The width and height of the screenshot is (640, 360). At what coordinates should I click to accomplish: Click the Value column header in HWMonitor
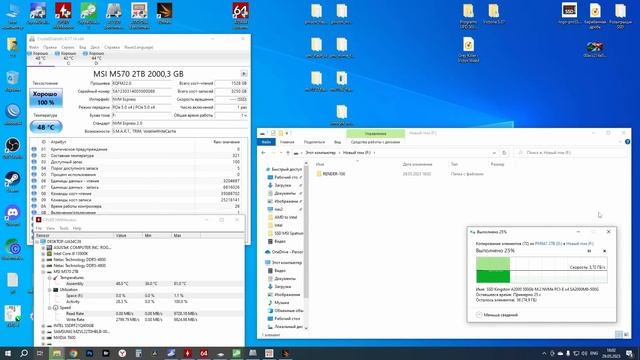[x=128, y=236]
